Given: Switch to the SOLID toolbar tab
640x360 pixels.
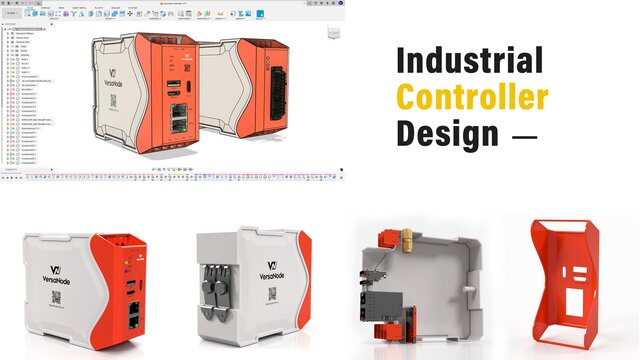Looking at the screenshot, I should point(30,8).
